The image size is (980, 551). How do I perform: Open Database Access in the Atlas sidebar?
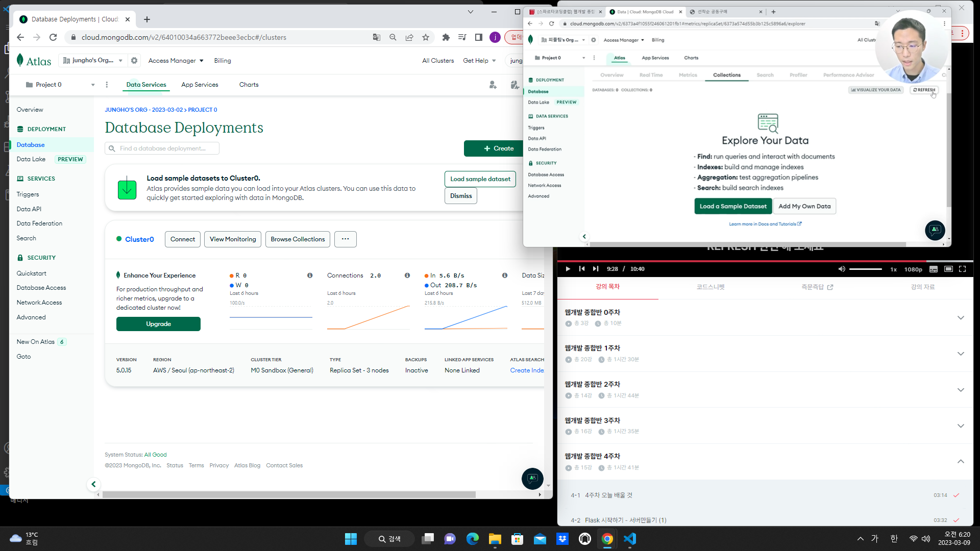point(41,288)
